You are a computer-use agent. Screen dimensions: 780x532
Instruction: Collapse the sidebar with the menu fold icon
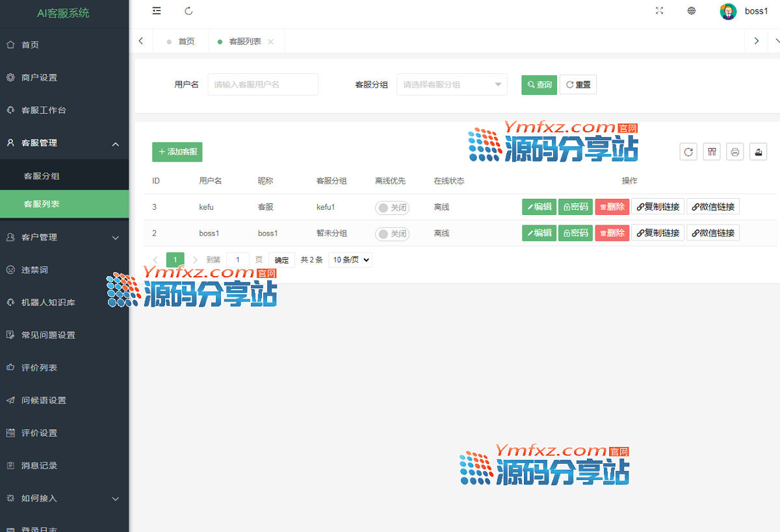pyautogui.click(x=156, y=11)
